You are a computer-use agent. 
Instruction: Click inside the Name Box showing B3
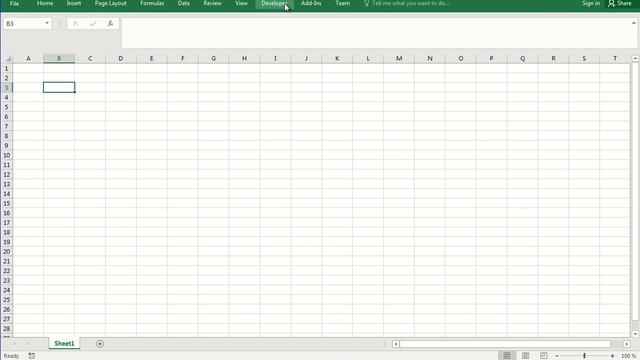tap(23, 24)
